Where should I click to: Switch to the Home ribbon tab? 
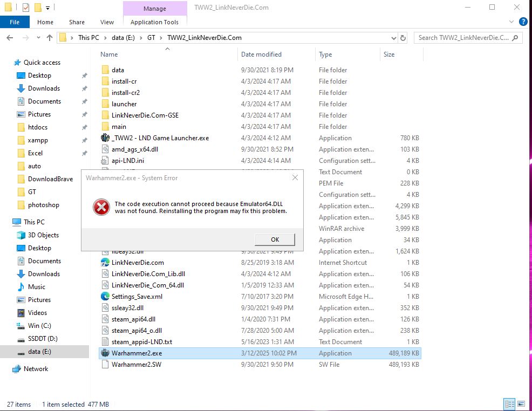coord(45,22)
